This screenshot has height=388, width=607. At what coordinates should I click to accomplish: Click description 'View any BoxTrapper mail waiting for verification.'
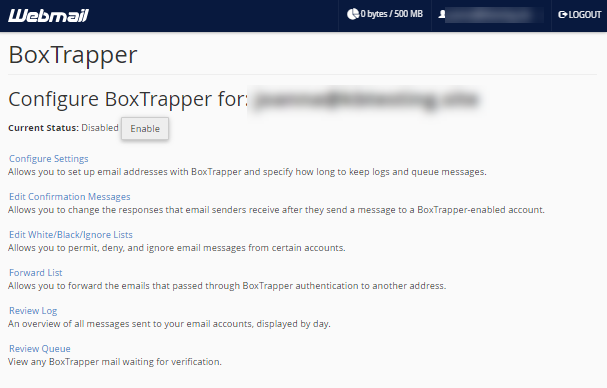pyautogui.click(x=115, y=362)
